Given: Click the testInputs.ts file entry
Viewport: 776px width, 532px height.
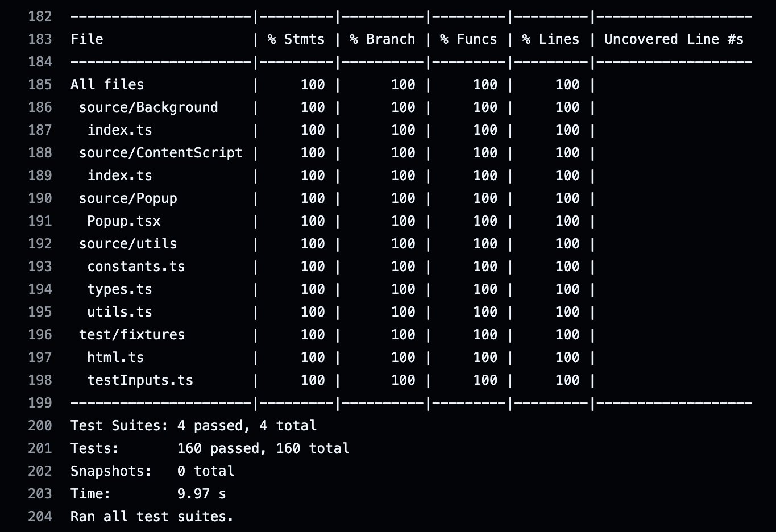Looking at the screenshot, I should tap(140, 380).
